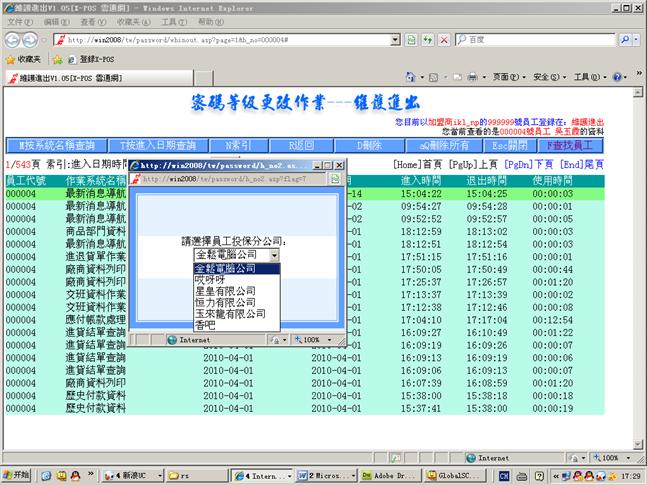
Task: Open Adobe Dreamweaver from taskbar
Action: [384, 476]
